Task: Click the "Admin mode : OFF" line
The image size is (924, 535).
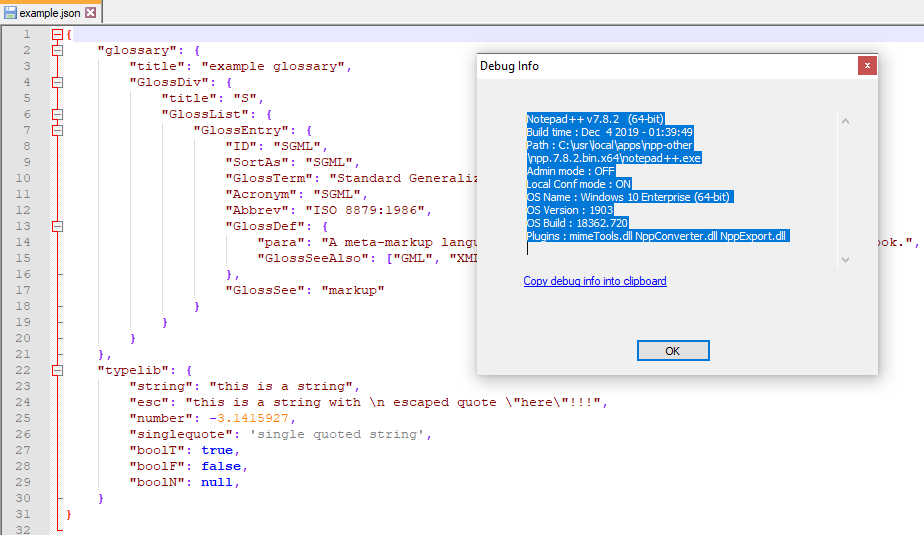Action: tap(570, 171)
